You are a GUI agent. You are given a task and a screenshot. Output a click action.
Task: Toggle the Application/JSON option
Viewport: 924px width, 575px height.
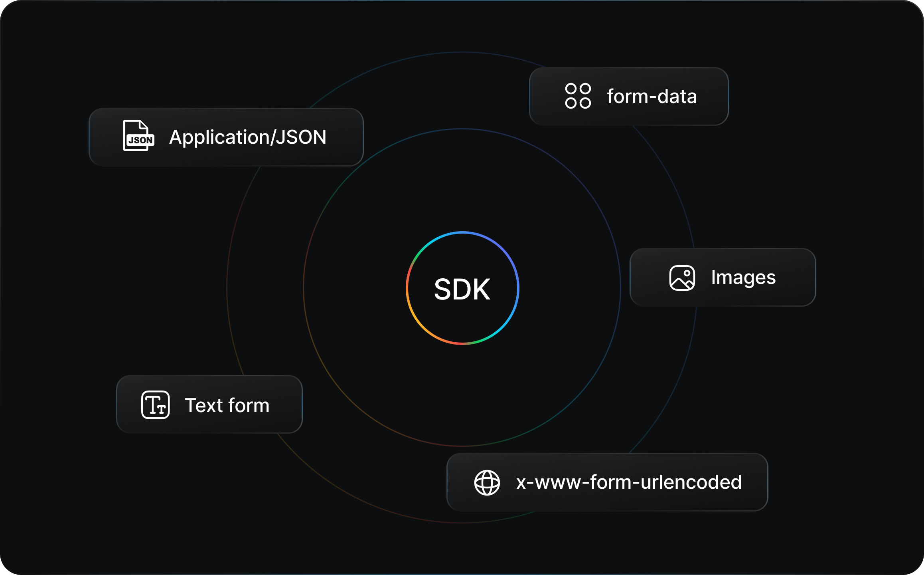coord(226,138)
